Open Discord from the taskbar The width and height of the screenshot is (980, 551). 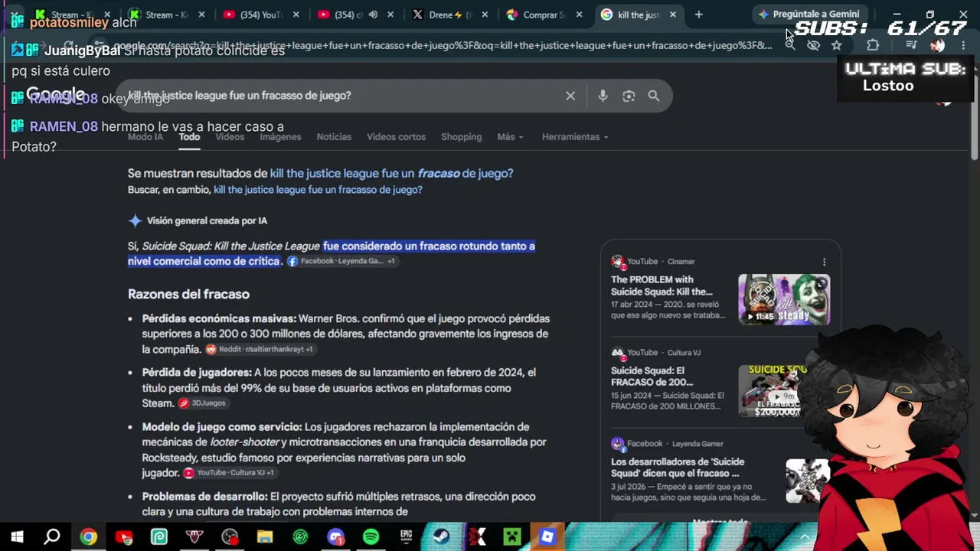click(x=335, y=537)
